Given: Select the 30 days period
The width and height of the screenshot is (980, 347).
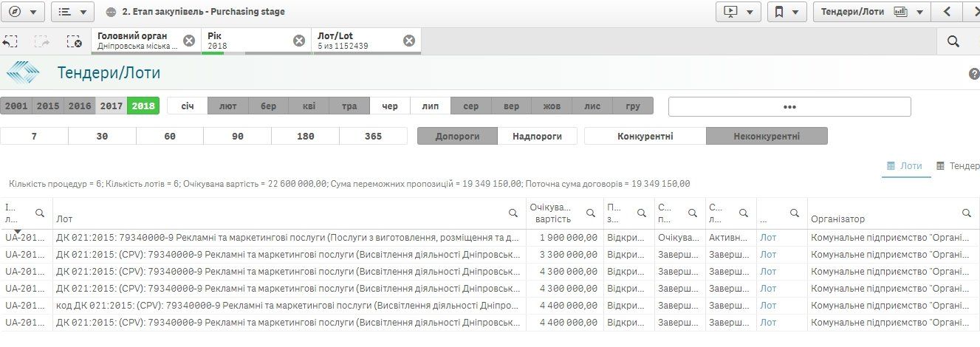Looking at the screenshot, I should click(x=102, y=136).
